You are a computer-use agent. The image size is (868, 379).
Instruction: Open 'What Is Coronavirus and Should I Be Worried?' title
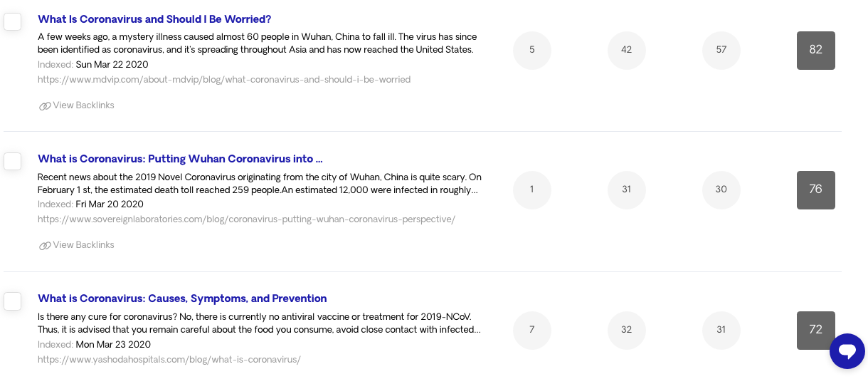coord(154,19)
